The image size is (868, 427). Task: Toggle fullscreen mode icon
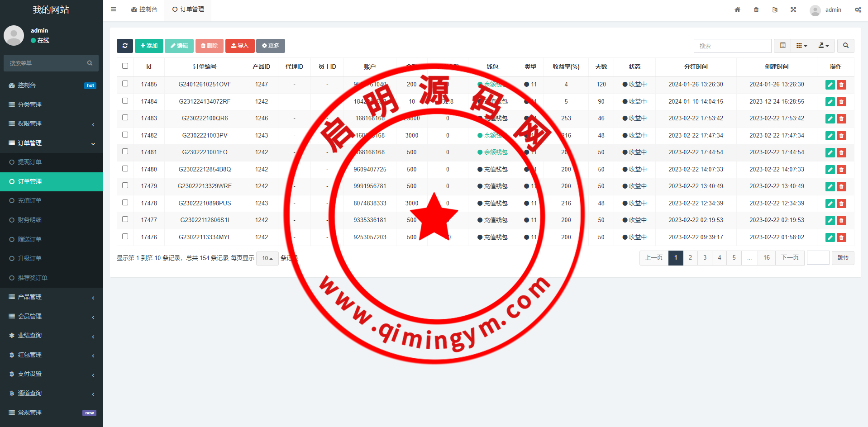793,9
